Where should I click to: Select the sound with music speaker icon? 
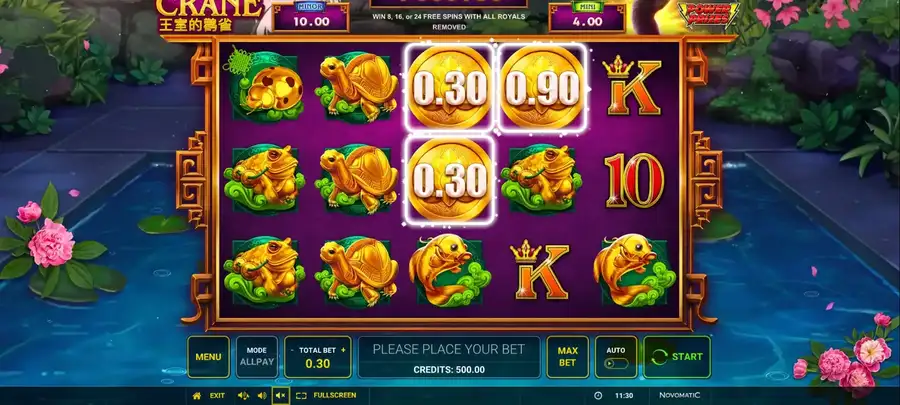243,396
